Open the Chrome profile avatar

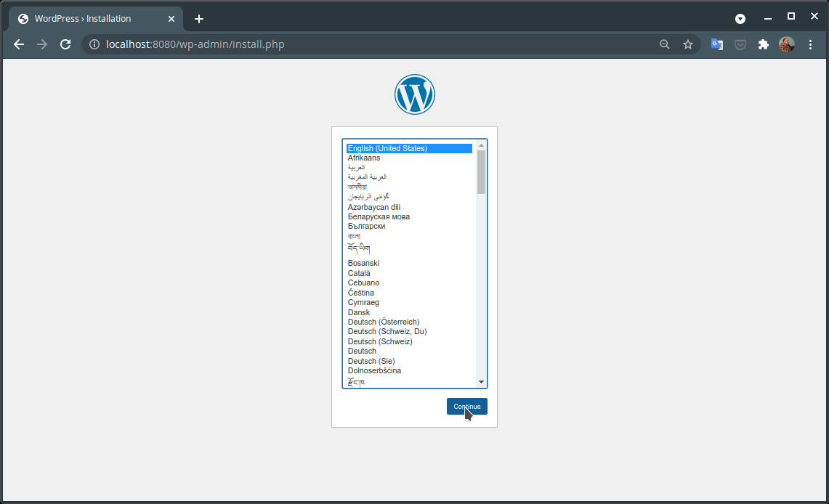coord(786,44)
